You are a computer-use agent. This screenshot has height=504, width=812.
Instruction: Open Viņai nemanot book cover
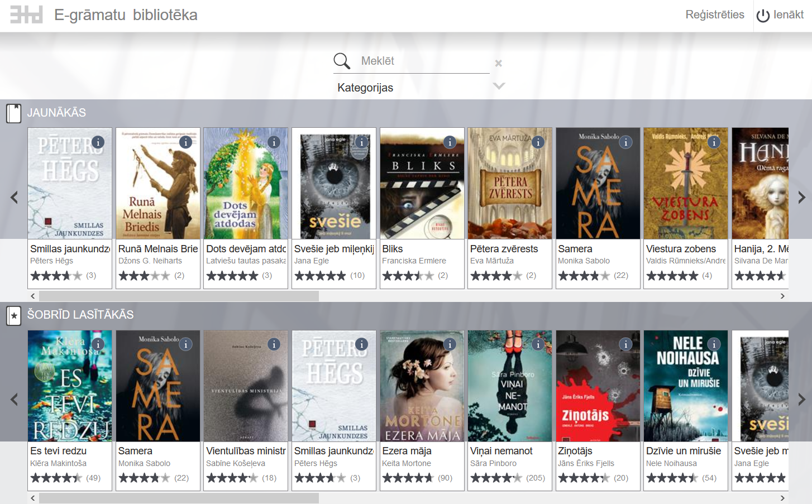click(x=510, y=386)
